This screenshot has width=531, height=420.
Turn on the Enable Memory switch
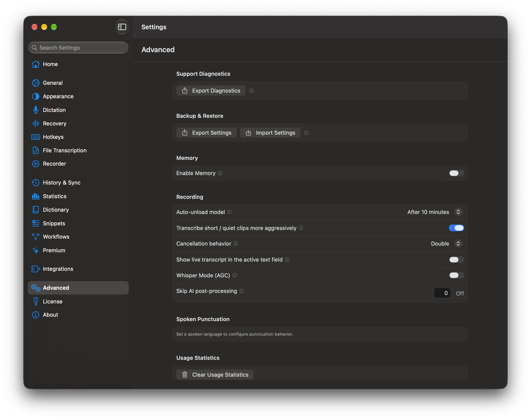click(x=456, y=173)
